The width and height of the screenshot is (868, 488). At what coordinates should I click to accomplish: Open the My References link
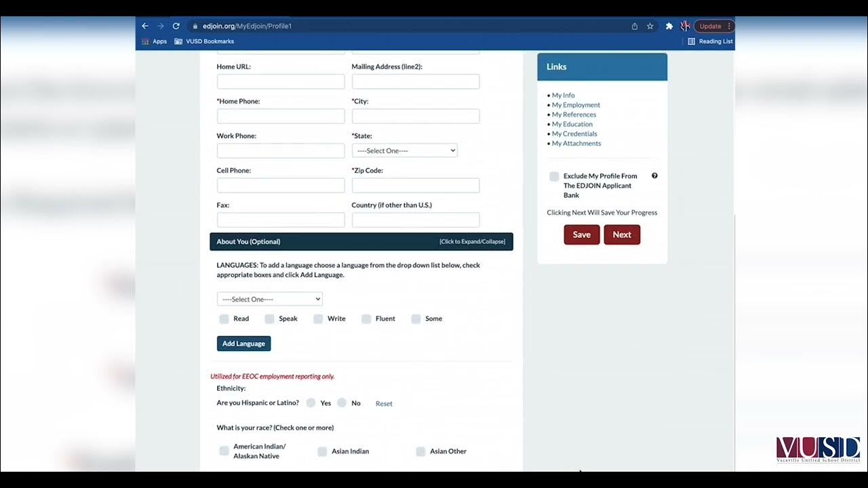(x=574, y=115)
